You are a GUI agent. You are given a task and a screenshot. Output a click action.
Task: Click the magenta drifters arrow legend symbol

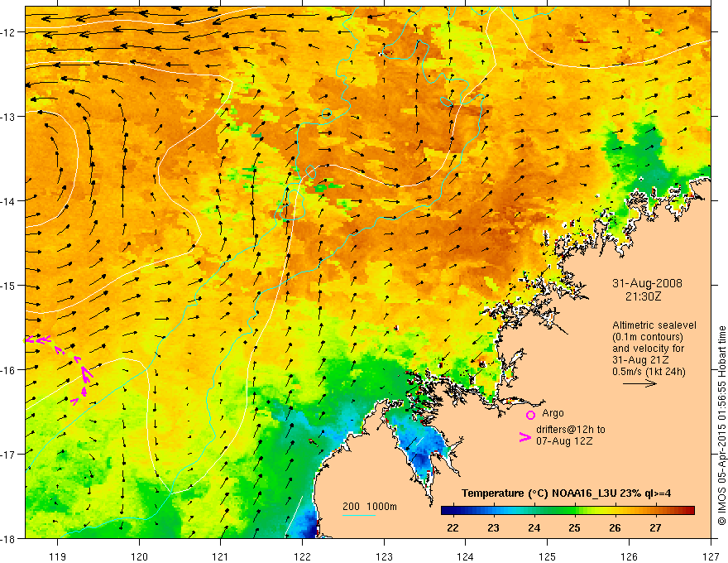point(524,436)
